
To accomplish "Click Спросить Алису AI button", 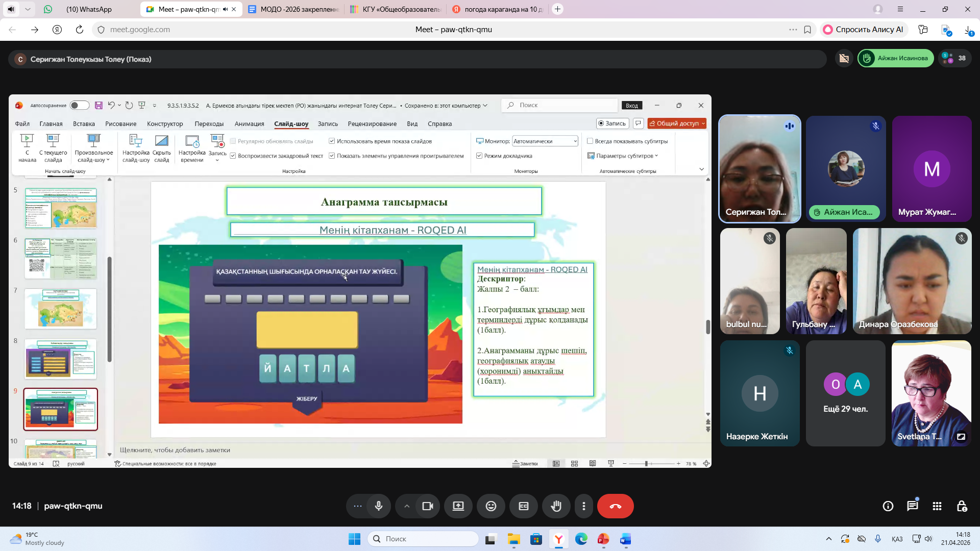I will [863, 30].
